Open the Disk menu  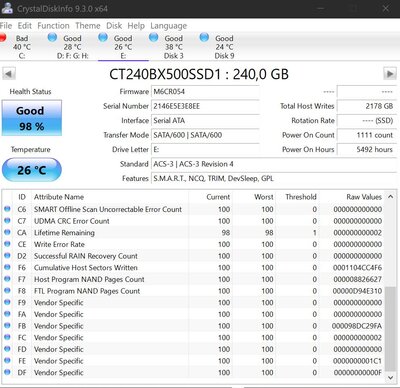(x=114, y=26)
